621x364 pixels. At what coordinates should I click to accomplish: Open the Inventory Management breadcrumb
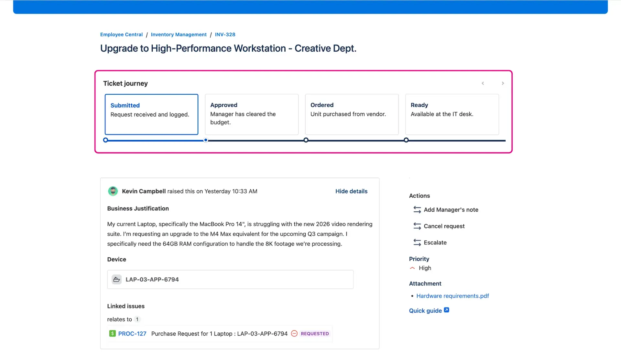coord(179,35)
